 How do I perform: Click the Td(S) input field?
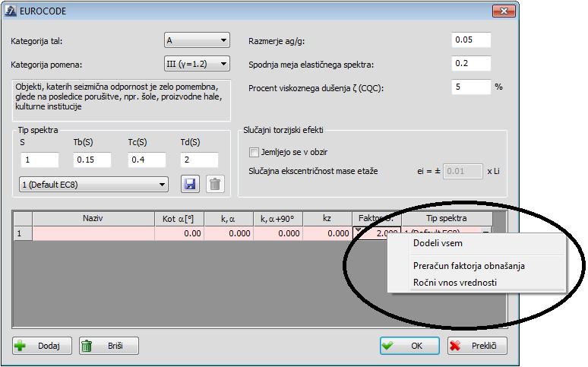click(199, 160)
